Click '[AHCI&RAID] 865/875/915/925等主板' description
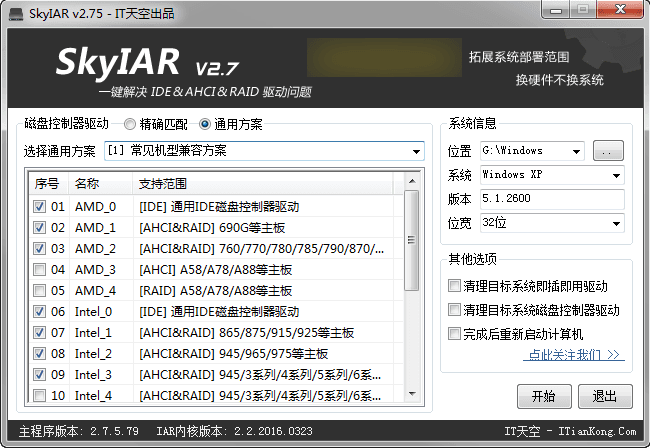 (x=247, y=333)
